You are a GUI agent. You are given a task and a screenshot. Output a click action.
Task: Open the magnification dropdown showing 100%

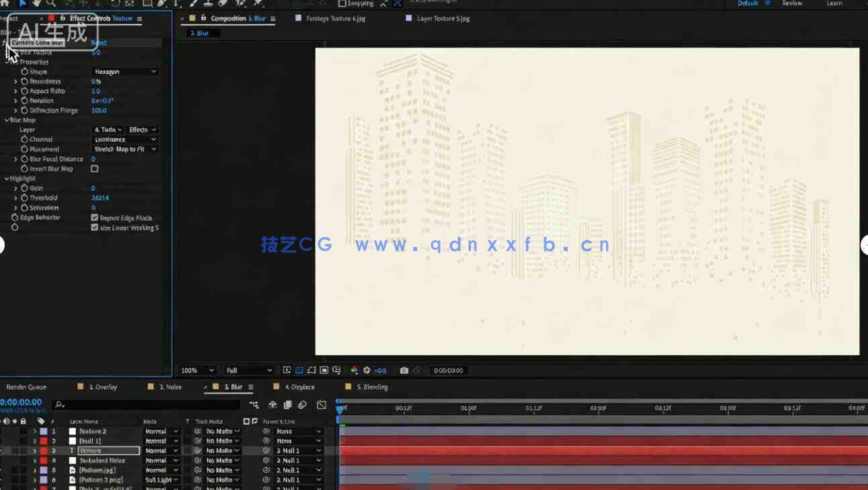[198, 371]
